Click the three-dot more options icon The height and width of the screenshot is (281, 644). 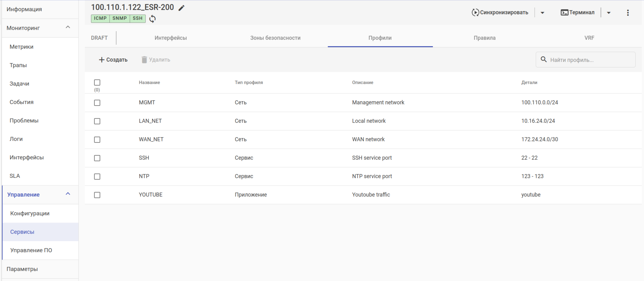(627, 13)
